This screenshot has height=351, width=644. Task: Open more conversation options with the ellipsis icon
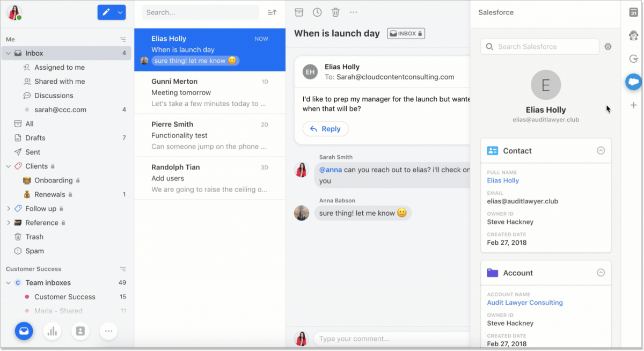pyautogui.click(x=353, y=12)
